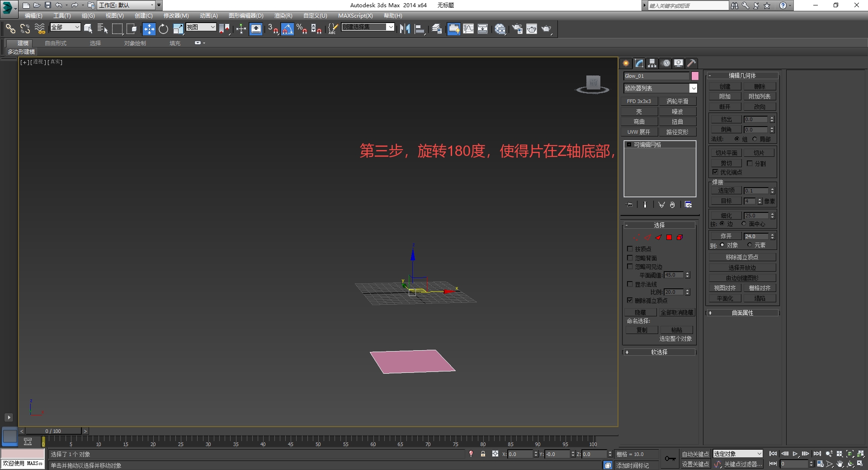
Task: Open the 修改器列表 dropdown
Action: pos(660,88)
